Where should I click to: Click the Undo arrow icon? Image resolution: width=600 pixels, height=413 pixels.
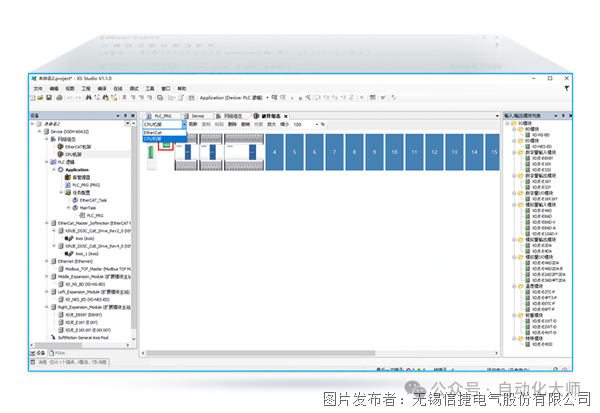tap(70, 98)
